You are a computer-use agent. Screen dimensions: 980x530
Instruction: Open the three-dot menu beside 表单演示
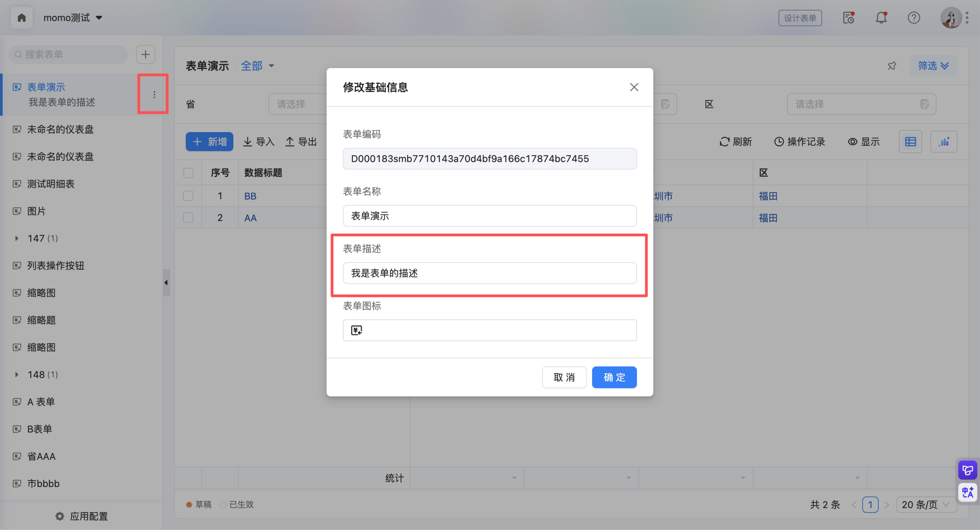pyautogui.click(x=154, y=94)
